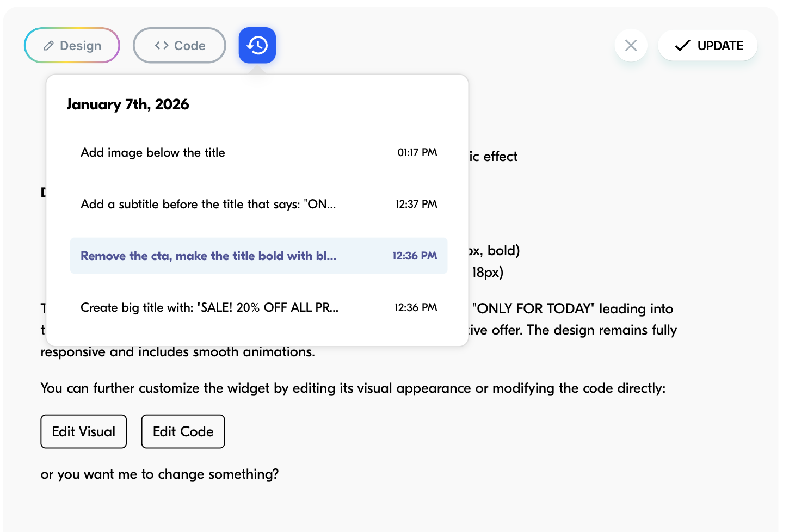Click 12:36 PM time beside "Create big title"
Screen dimensions: 789x532
416,308
